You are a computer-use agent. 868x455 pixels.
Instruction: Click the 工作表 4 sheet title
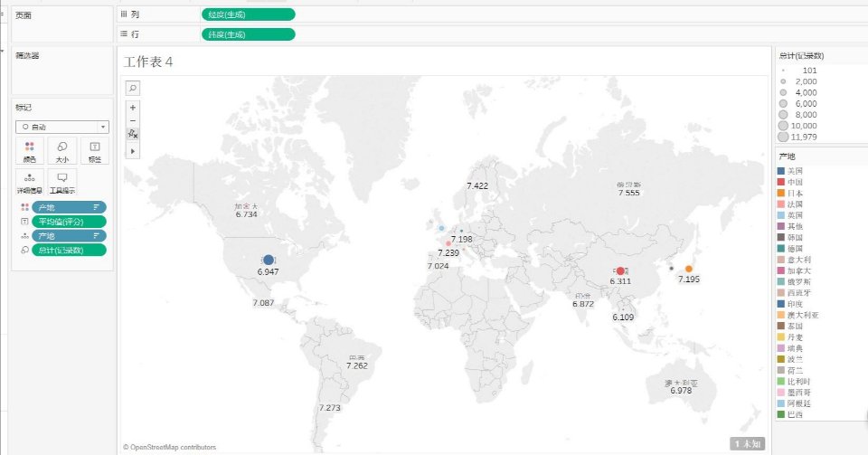coord(147,62)
